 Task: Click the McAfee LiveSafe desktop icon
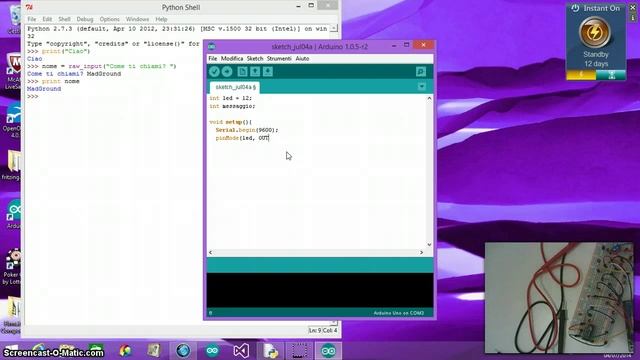[x=13, y=70]
